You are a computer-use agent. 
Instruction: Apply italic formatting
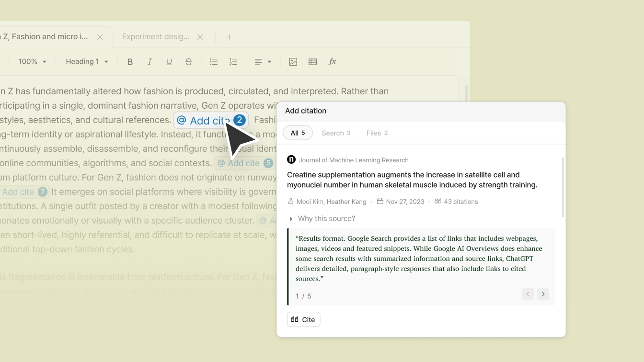pyautogui.click(x=149, y=61)
